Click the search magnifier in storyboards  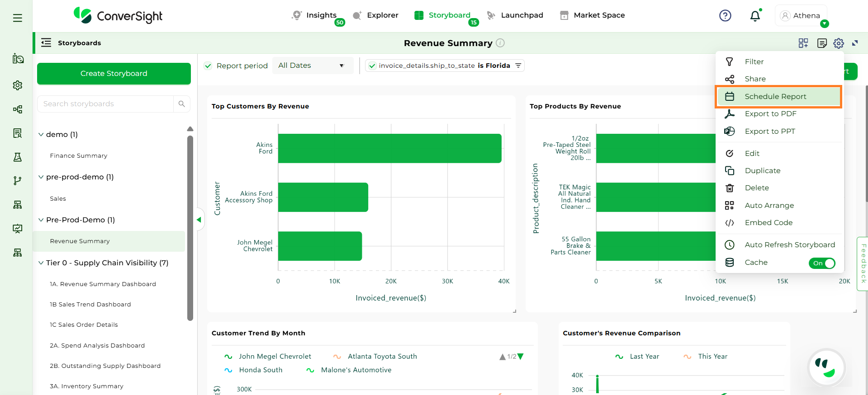(x=182, y=104)
